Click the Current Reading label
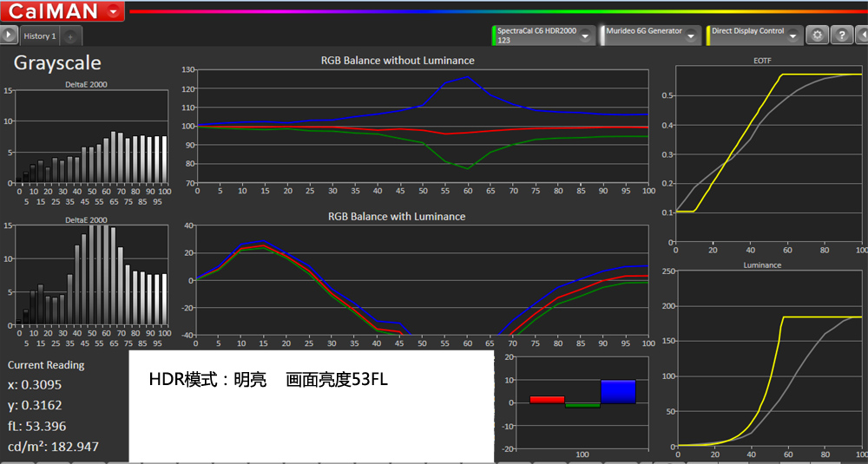Viewport: 868px width, 464px height. click(x=46, y=365)
